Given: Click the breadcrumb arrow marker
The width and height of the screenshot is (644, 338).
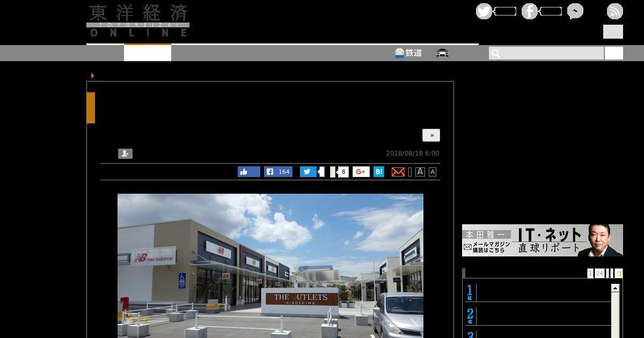Looking at the screenshot, I should pos(92,76).
